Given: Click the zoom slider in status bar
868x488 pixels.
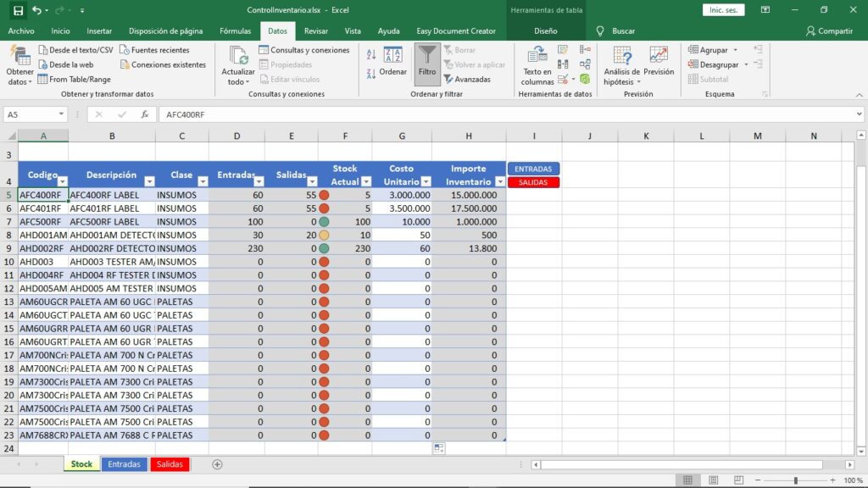Looking at the screenshot, I should point(795,480).
